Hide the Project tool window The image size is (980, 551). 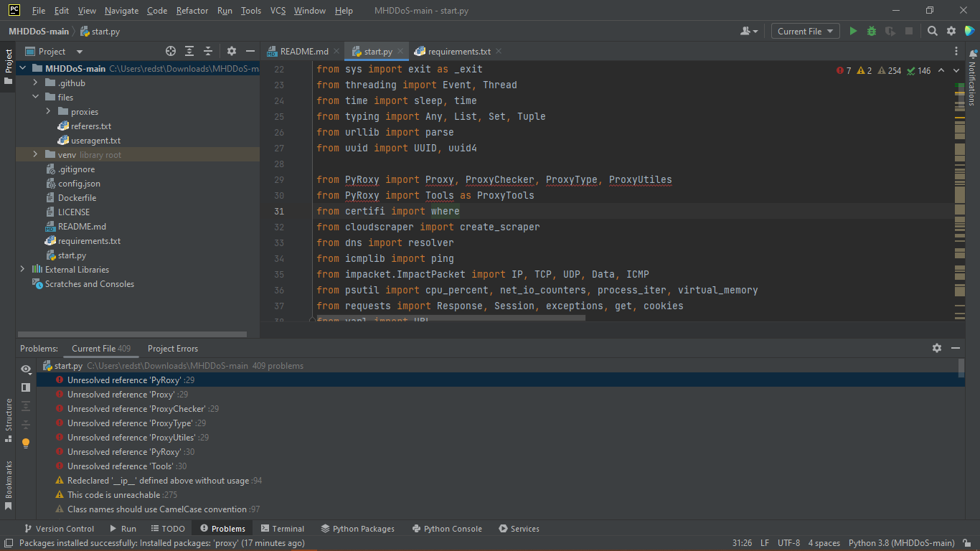coord(250,51)
